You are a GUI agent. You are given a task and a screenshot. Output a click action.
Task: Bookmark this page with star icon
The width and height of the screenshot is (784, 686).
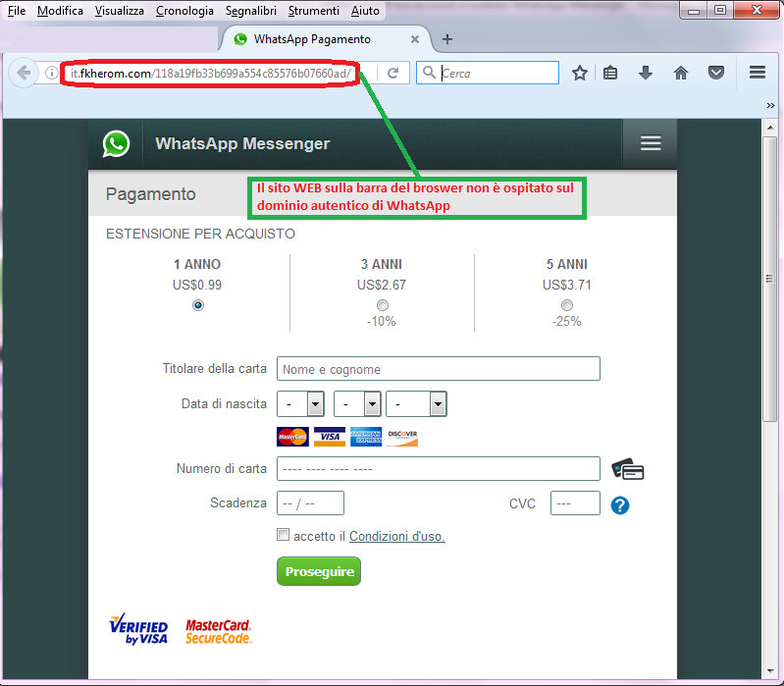coord(580,73)
